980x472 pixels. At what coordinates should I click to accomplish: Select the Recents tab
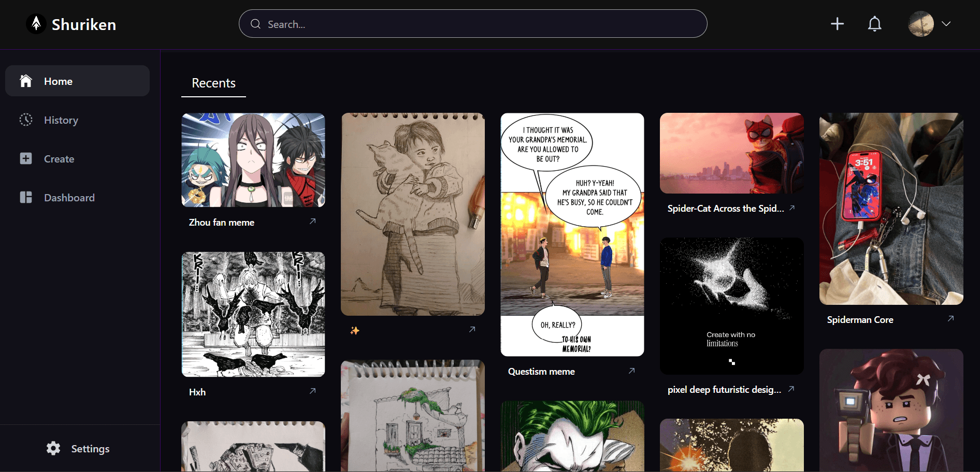(x=213, y=83)
